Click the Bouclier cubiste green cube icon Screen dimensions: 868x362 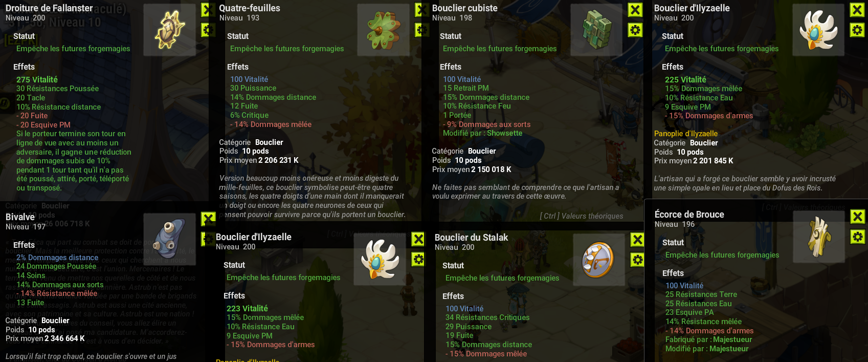point(596,30)
